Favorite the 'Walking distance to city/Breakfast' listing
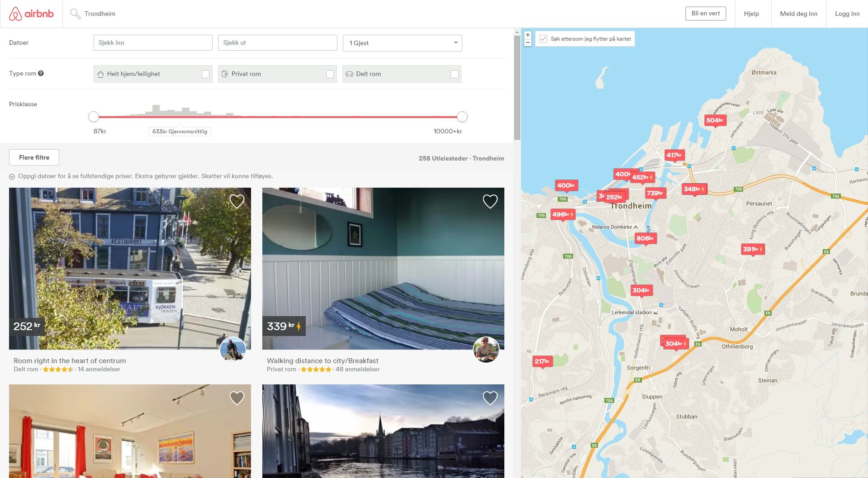 point(490,201)
